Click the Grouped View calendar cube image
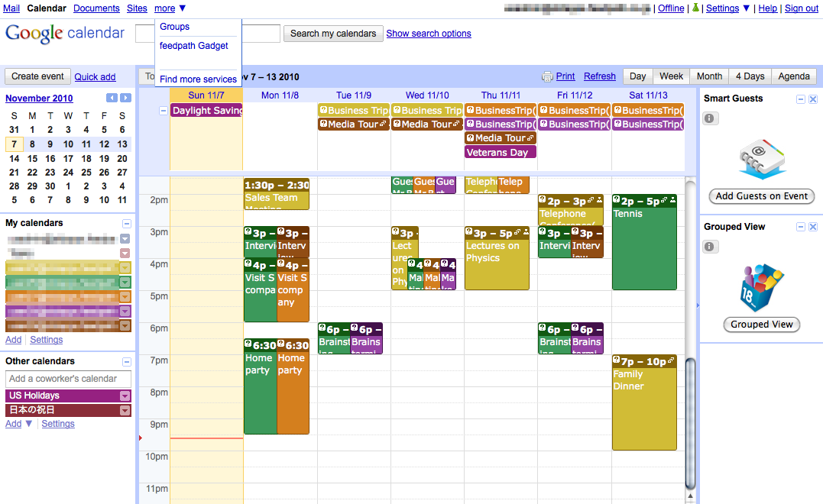This screenshot has width=823, height=504. coord(762,287)
